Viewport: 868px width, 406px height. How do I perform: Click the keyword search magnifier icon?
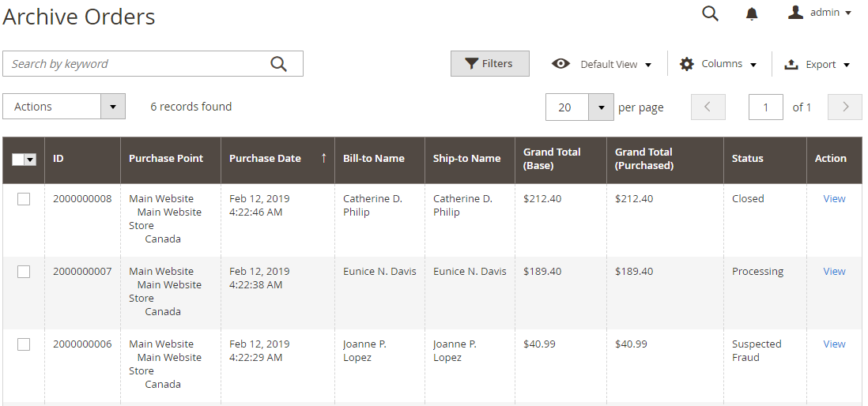[x=278, y=64]
